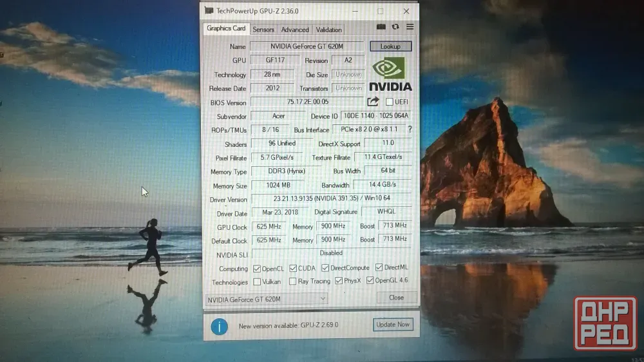644x362 pixels.
Task: Click the blue info icon
Action: [220, 327]
